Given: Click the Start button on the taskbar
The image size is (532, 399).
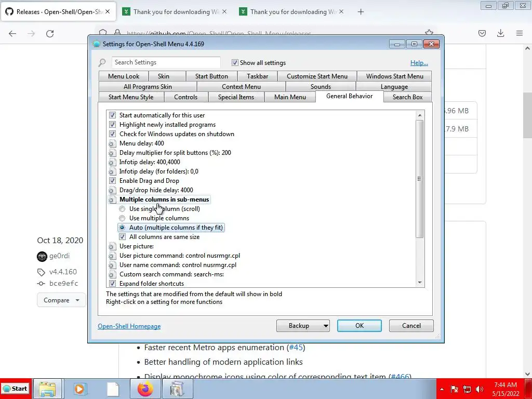Looking at the screenshot, I should (15, 389).
